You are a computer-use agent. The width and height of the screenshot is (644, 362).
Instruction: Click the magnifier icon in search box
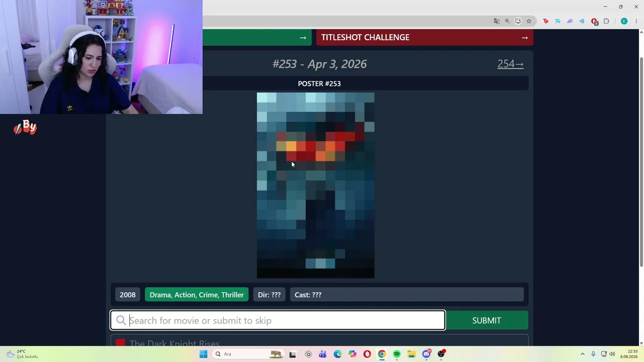121,320
